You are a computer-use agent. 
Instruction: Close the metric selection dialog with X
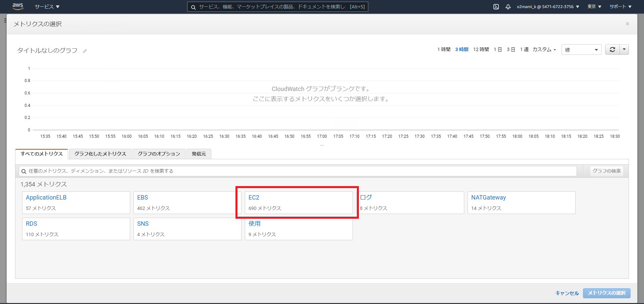627,24
